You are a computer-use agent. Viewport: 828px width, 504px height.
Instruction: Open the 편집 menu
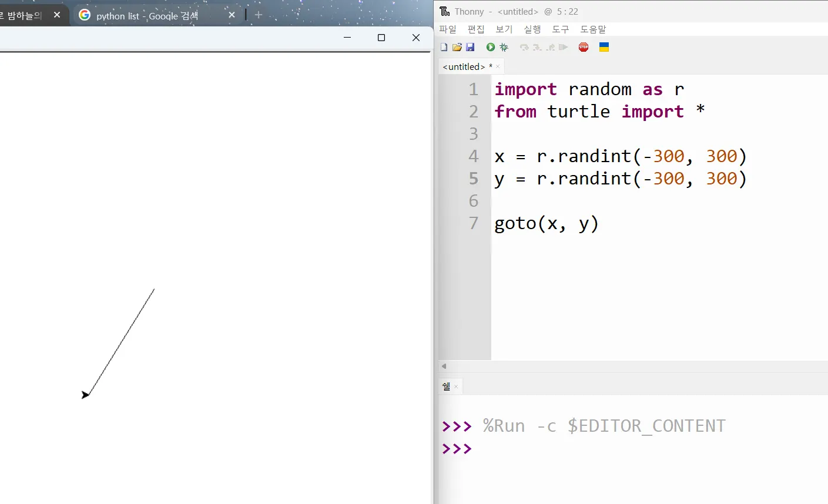point(476,29)
